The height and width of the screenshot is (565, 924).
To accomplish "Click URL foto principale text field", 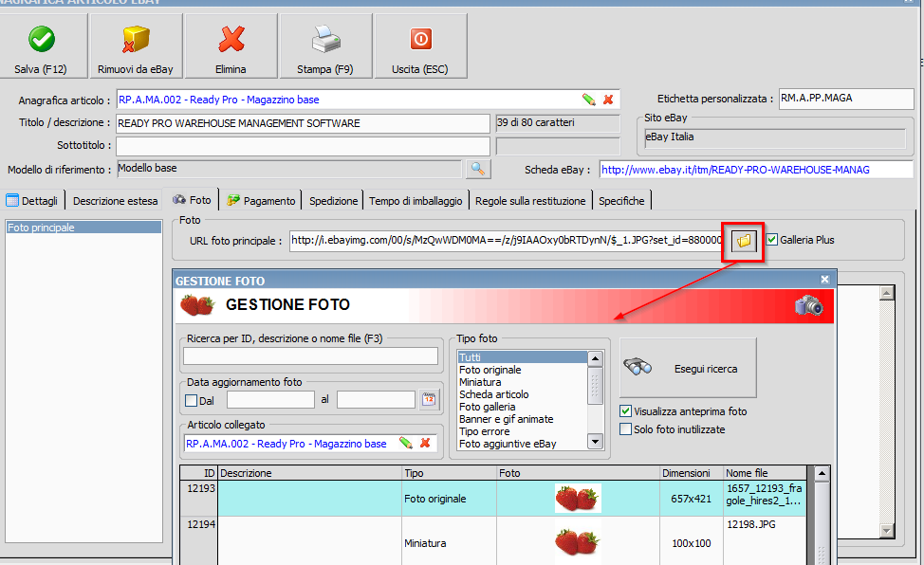I will pos(507,241).
